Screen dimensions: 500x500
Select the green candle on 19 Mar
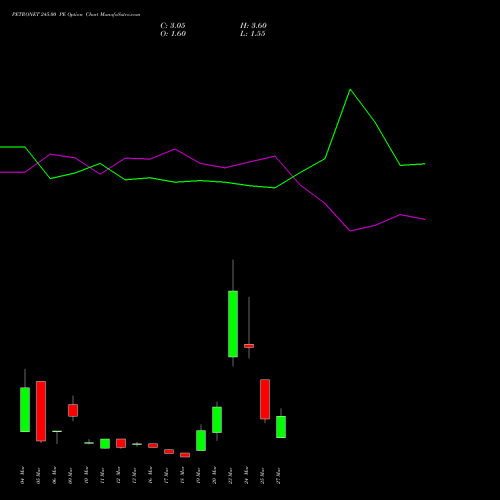(x=201, y=440)
